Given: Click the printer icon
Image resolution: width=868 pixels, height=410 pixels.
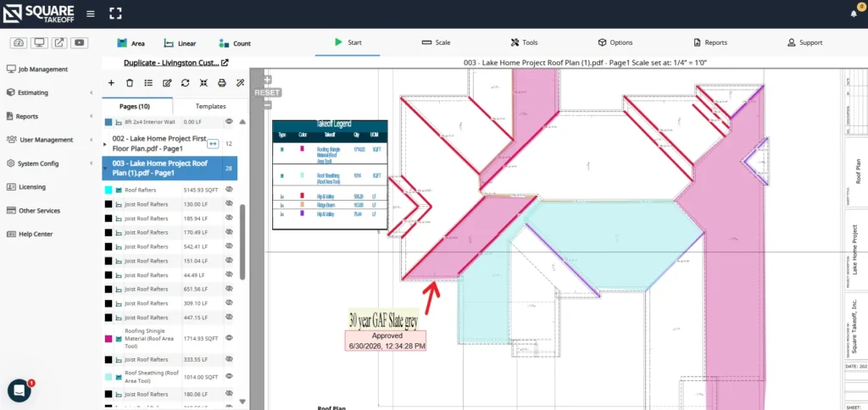Looking at the screenshot, I should tap(222, 83).
